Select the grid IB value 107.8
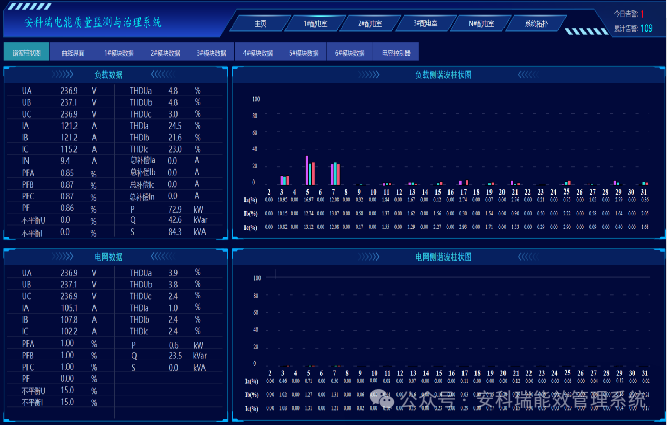Screen dimensions: 667x426 coord(69,320)
